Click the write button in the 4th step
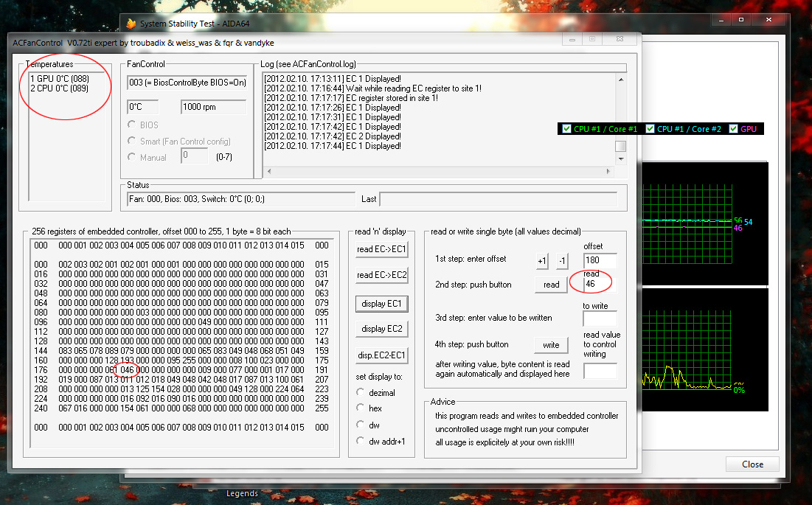 click(x=551, y=344)
